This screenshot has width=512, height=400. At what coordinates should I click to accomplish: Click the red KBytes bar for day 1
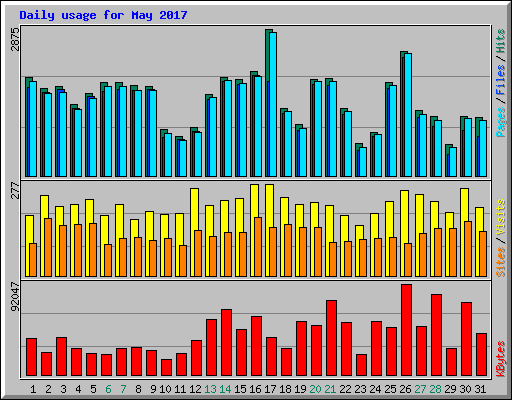[31, 357]
